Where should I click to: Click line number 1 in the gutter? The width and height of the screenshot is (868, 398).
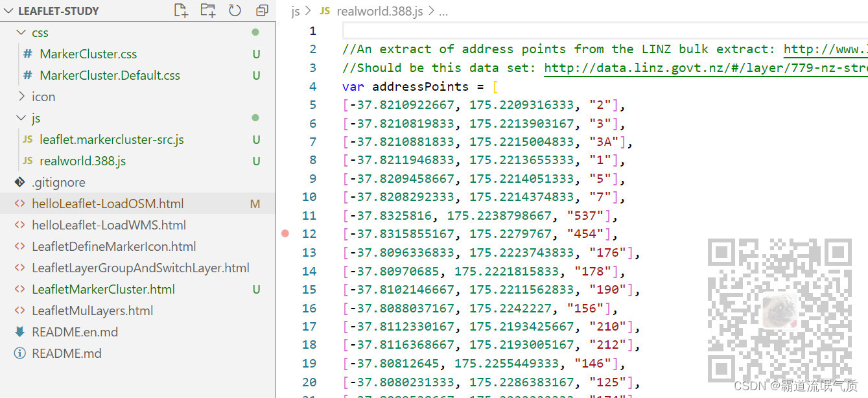coord(313,30)
